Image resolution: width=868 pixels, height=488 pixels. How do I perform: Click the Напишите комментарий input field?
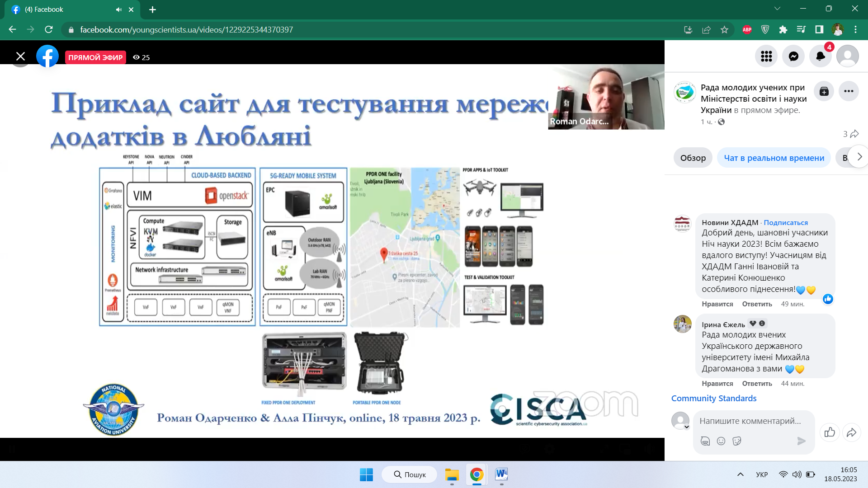[750, 421]
